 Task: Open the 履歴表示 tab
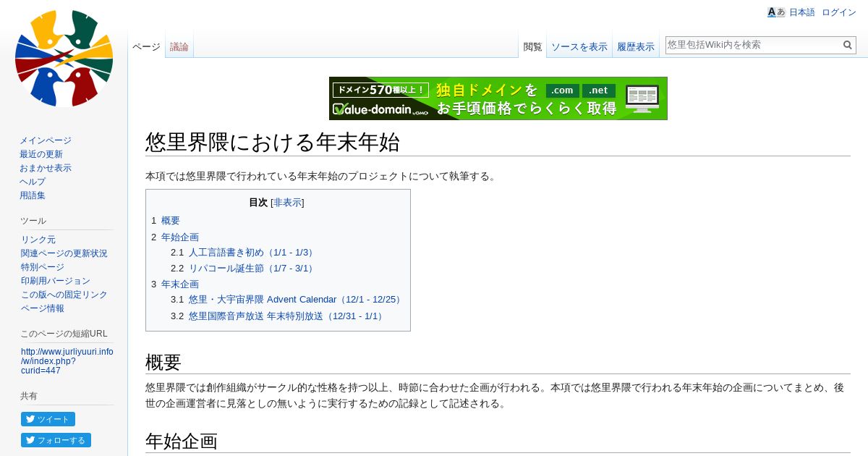636,46
